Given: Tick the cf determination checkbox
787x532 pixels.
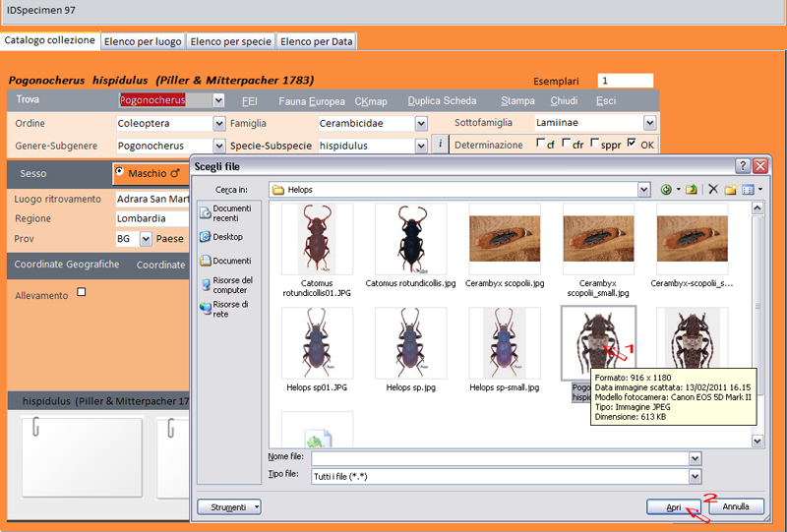Looking at the screenshot, I should pyautogui.click(x=540, y=144).
